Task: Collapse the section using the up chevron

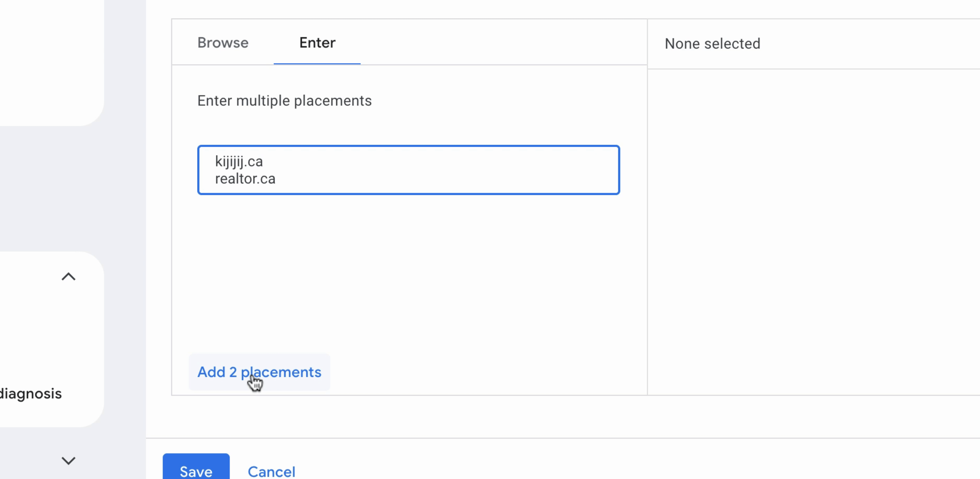Action: pos(69,276)
